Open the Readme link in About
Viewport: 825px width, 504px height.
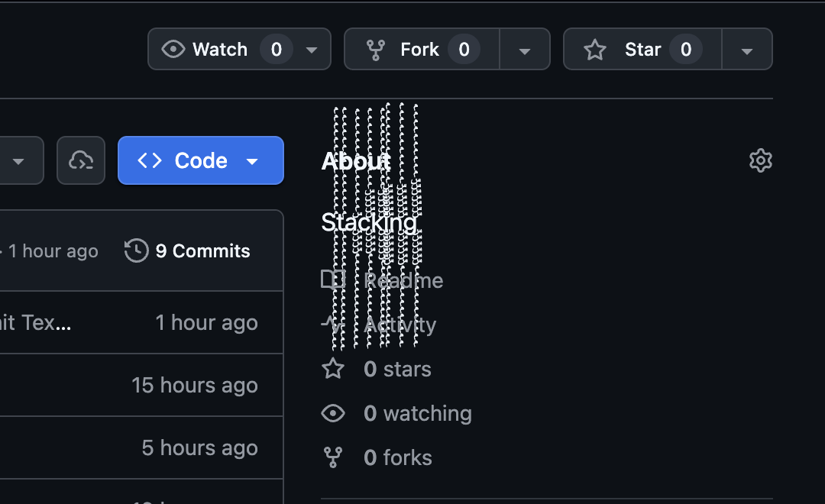(403, 281)
